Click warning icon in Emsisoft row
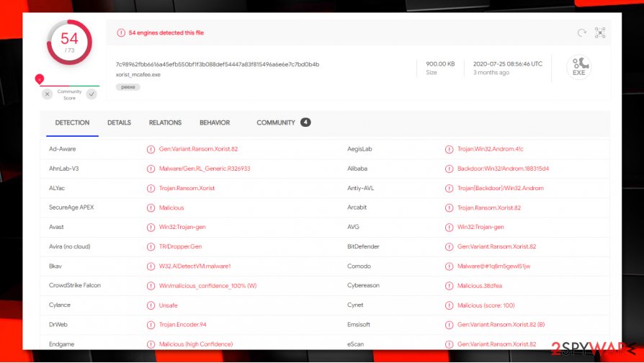 449,325
